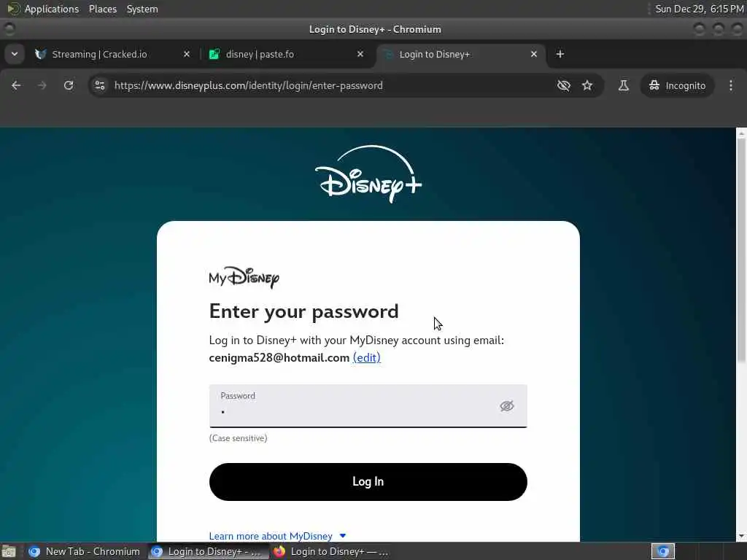Screen dimensions: 747x560
Task: Click the show desktop taskbar icon
Action: pos(9,551)
